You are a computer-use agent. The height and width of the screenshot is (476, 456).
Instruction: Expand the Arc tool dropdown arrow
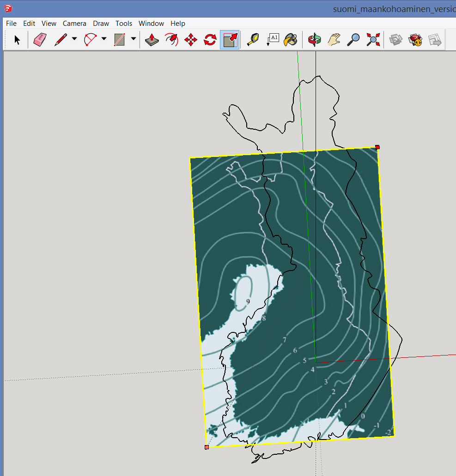click(104, 39)
